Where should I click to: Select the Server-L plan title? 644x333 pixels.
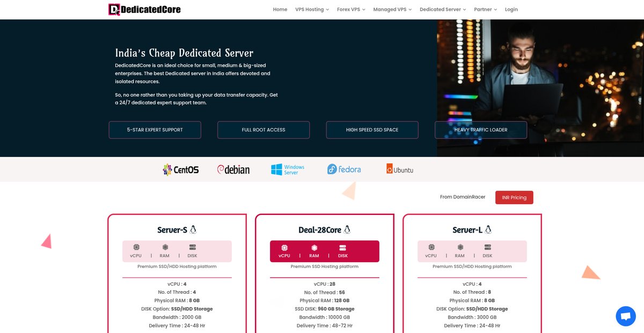click(467, 230)
